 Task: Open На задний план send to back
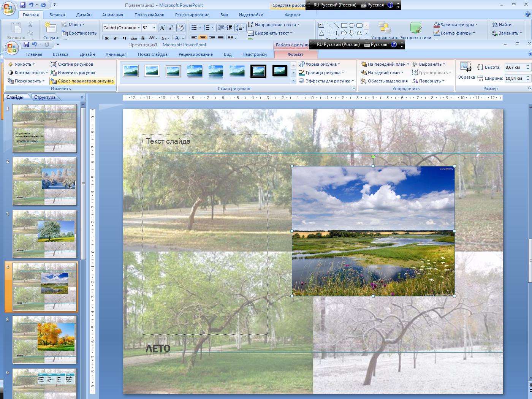[382, 73]
